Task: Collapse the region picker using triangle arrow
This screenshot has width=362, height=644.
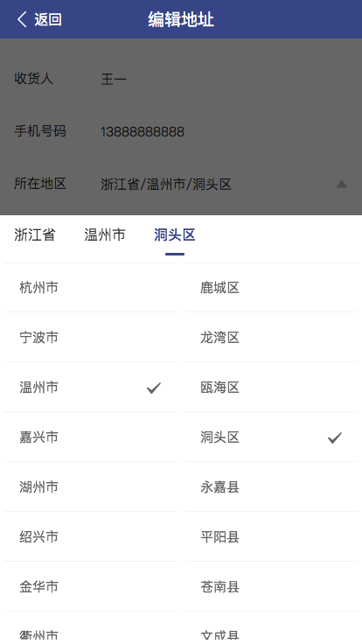Action: tap(342, 184)
